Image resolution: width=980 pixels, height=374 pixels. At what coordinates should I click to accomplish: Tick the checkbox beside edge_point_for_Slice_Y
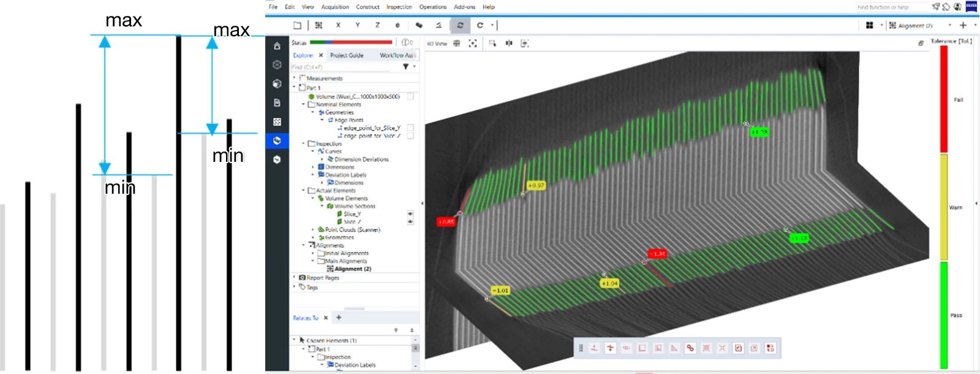tap(410, 128)
